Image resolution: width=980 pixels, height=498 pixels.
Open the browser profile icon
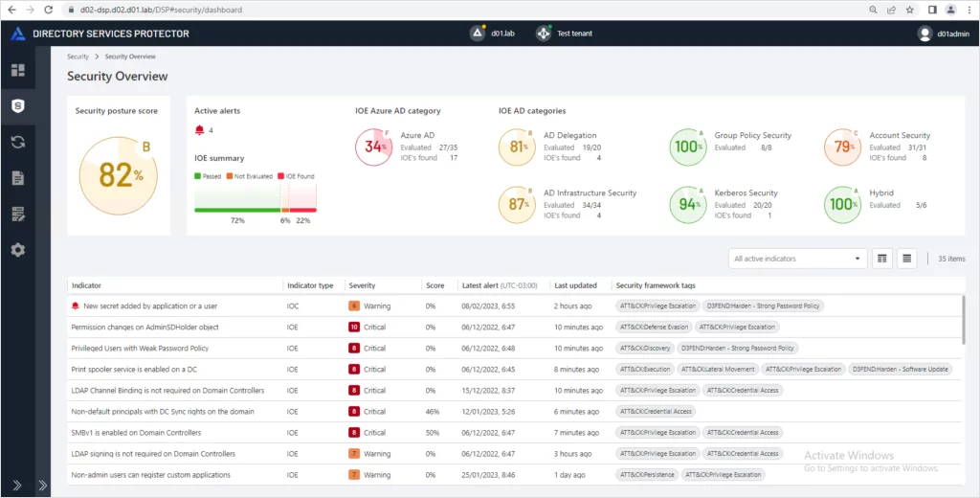950,10
